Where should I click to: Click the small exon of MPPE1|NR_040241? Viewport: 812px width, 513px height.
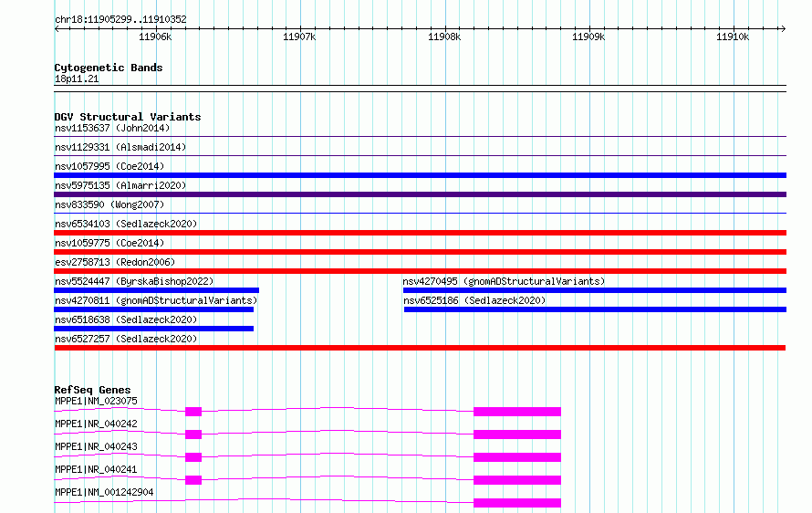[193, 480]
